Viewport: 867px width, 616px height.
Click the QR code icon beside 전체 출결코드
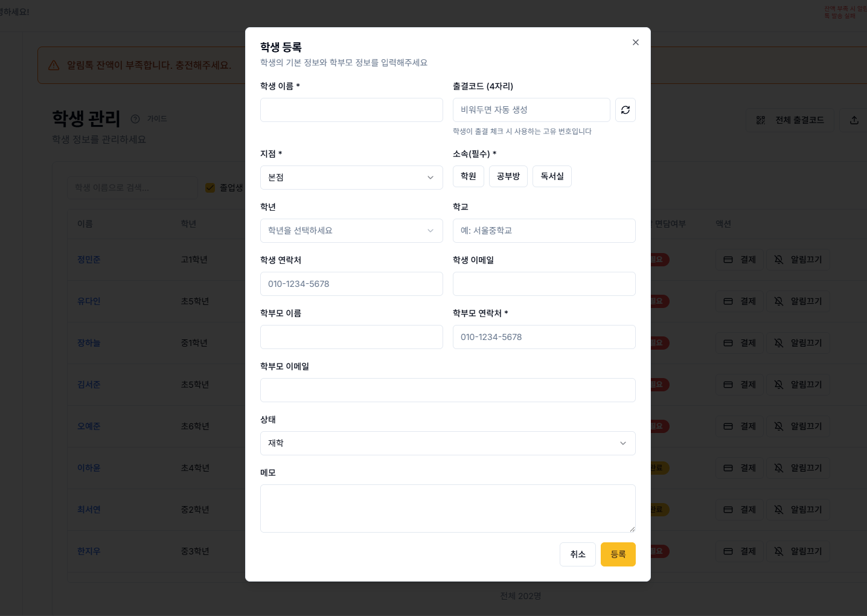click(761, 120)
